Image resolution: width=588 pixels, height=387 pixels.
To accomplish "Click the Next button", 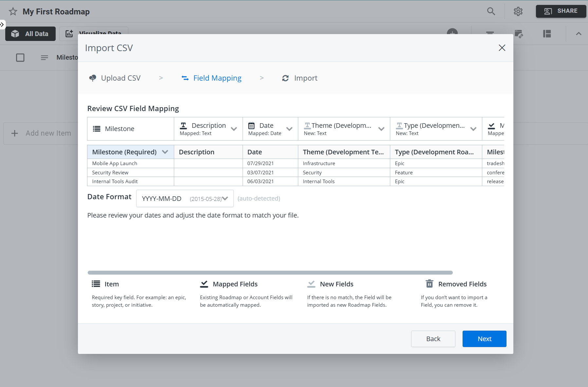I will pyautogui.click(x=484, y=339).
